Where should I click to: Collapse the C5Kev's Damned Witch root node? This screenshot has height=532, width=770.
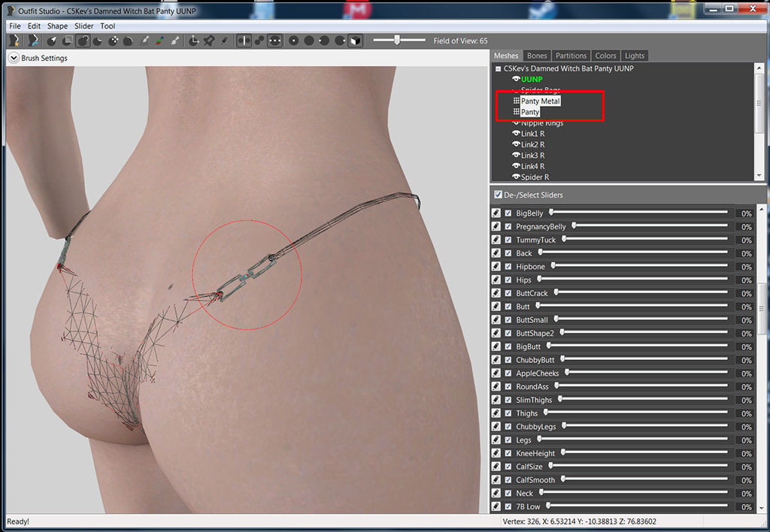point(498,68)
